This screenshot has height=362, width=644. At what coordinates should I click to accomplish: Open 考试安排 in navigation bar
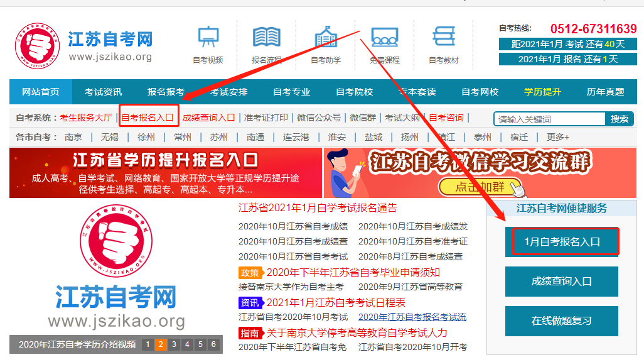pyautogui.click(x=228, y=92)
